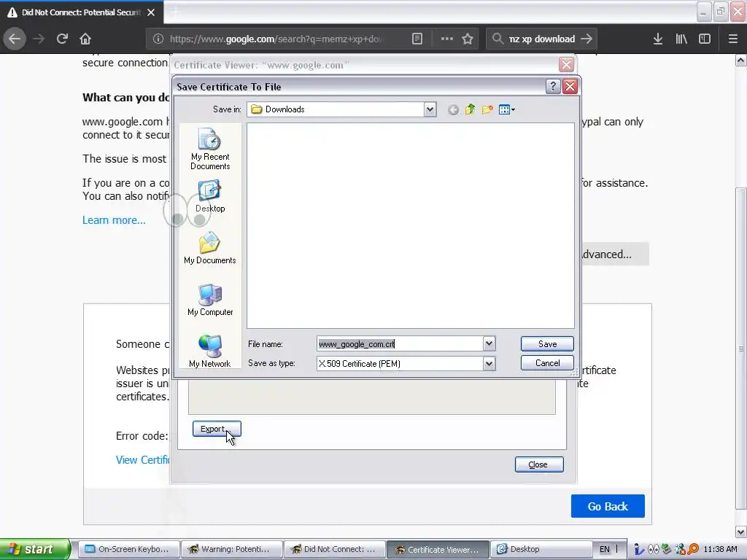This screenshot has width=747, height=560.
Task: Toggle reader view icon in address bar
Action: click(417, 39)
